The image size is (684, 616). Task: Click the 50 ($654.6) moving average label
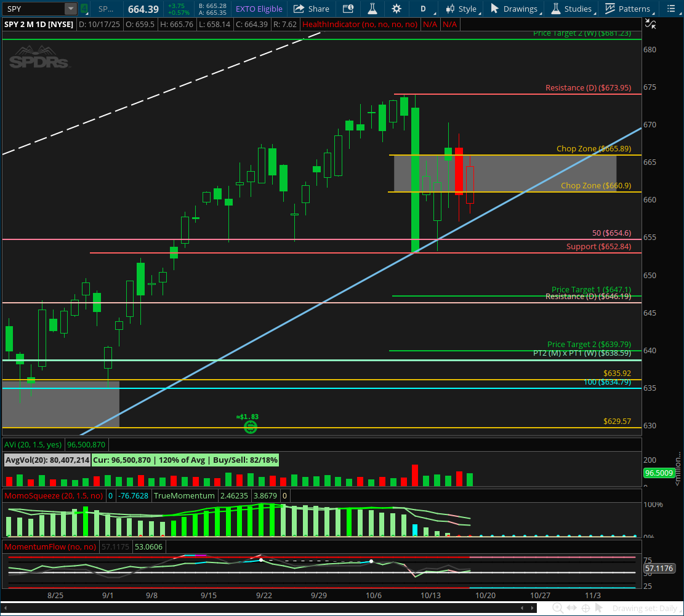click(x=611, y=233)
